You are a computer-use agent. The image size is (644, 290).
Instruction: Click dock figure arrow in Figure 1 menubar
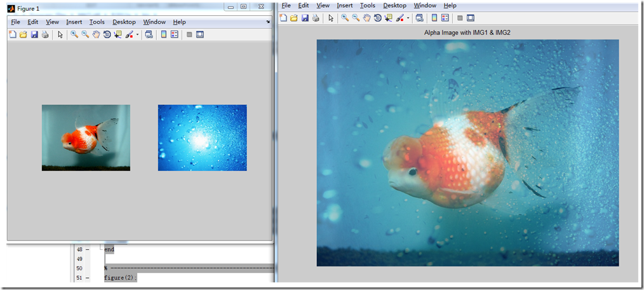pyautogui.click(x=268, y=22)
